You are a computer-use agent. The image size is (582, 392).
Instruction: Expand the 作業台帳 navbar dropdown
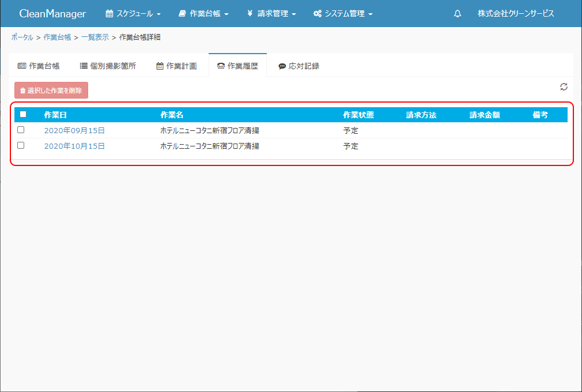click(203, 14)
